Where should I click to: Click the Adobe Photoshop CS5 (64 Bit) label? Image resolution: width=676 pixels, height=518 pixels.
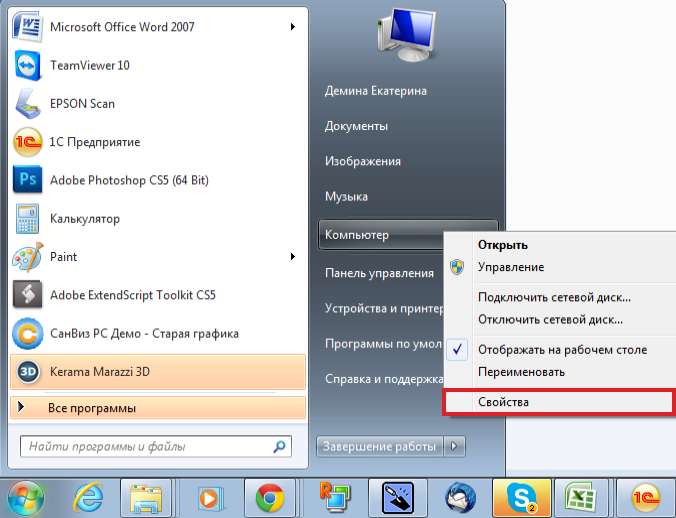tap(129, 180)
